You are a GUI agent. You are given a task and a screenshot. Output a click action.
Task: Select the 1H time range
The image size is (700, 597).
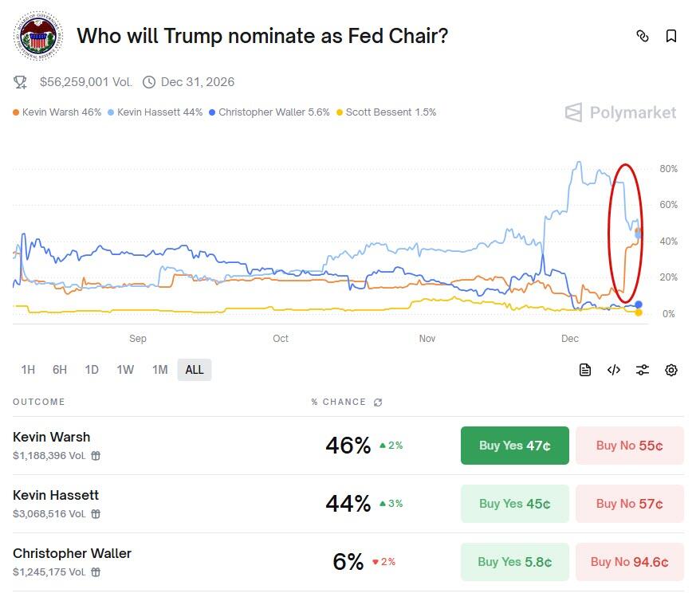click(28, 370)
